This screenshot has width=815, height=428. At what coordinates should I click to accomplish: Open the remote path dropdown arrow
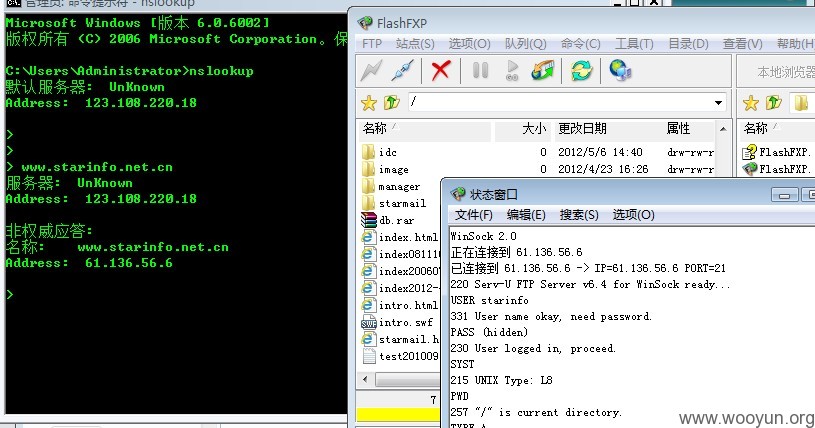click(718, 102)
